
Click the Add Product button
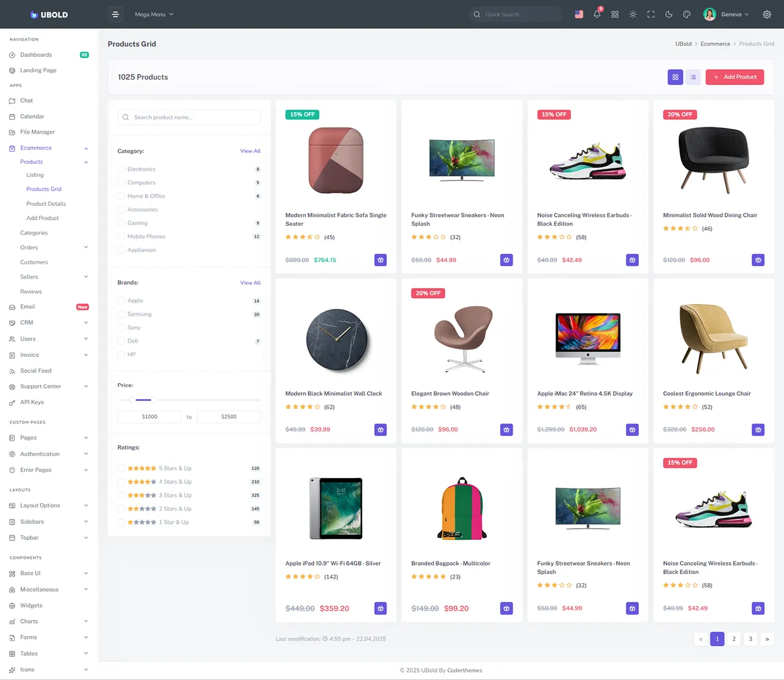point(734,77)
